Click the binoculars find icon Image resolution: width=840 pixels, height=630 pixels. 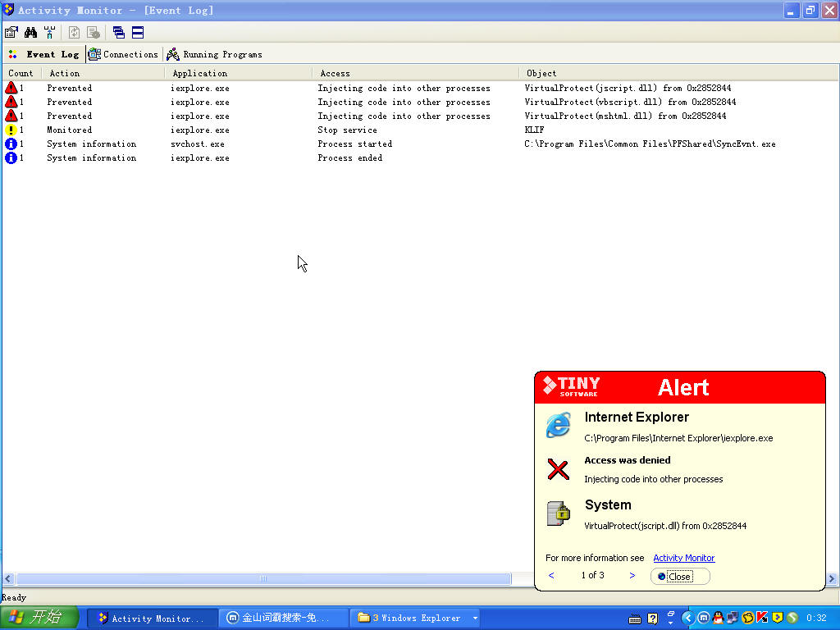(x=30, y=33)
